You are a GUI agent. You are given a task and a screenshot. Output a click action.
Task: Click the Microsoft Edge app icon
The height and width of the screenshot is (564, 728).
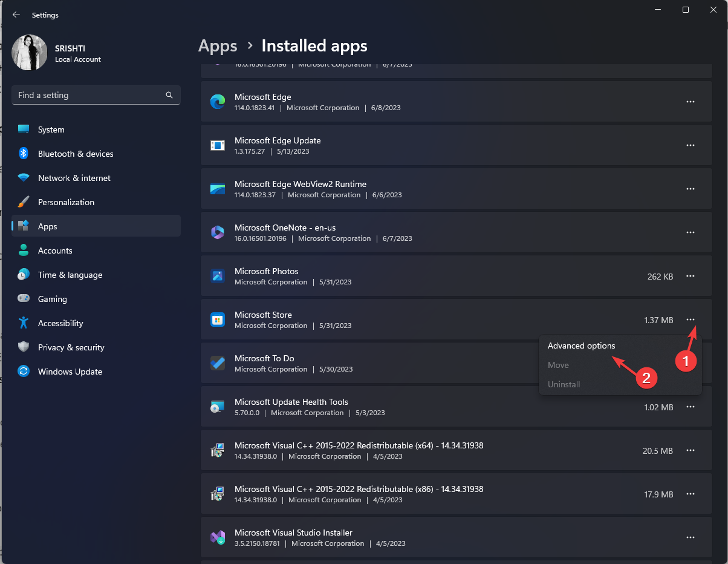[218, 102]
